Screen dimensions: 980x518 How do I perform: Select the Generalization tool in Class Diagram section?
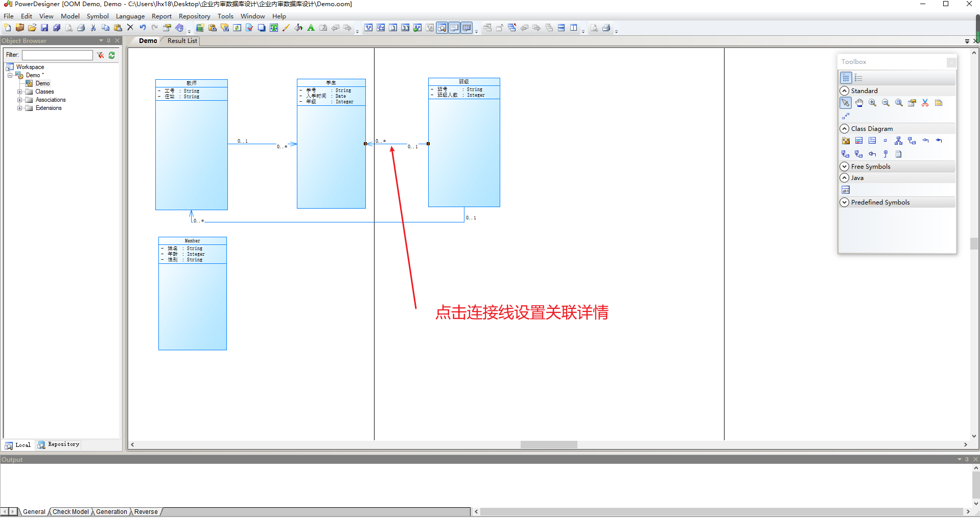(899, 141)
